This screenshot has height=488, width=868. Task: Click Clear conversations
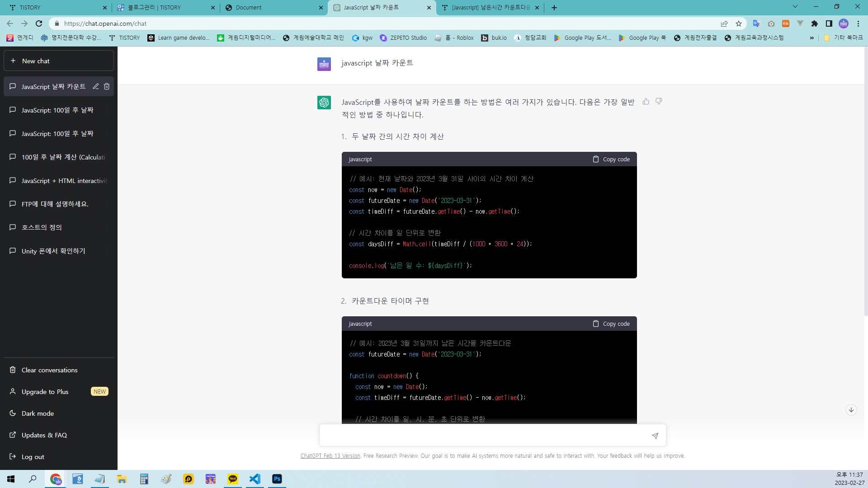[x=59, y=370]
